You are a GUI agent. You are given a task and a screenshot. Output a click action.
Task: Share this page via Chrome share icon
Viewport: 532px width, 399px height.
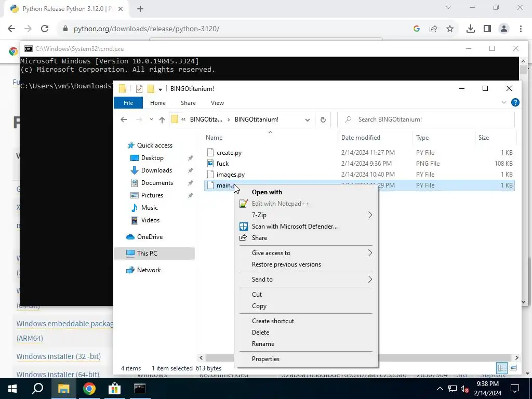click(433, 29)
